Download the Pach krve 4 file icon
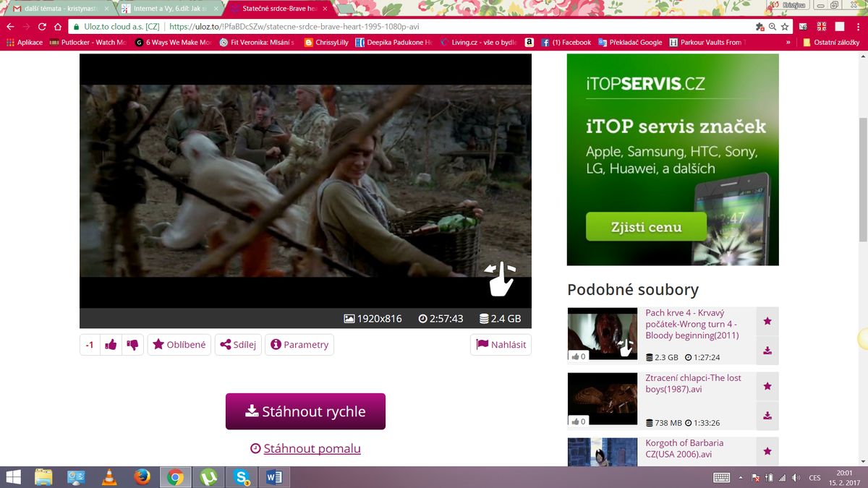868x488 pixels. click(767, 351)
